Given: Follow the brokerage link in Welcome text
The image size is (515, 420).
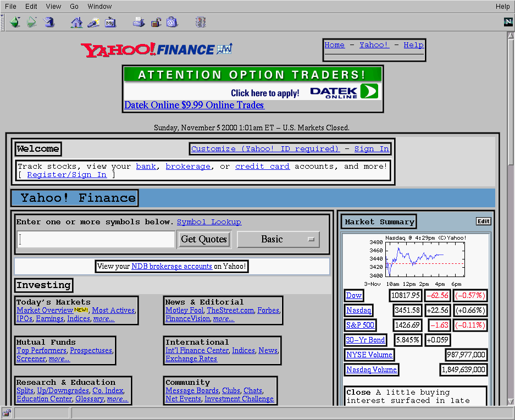Looking at the screenshot, I should [188, 166].
